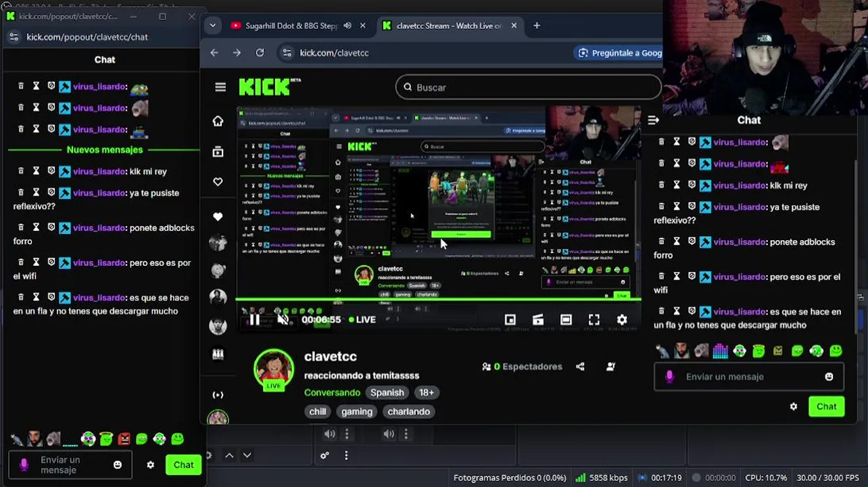Focus the Enviar un mensaje field in main chat
Screen dimensions: 868x487
click(749, 377)
